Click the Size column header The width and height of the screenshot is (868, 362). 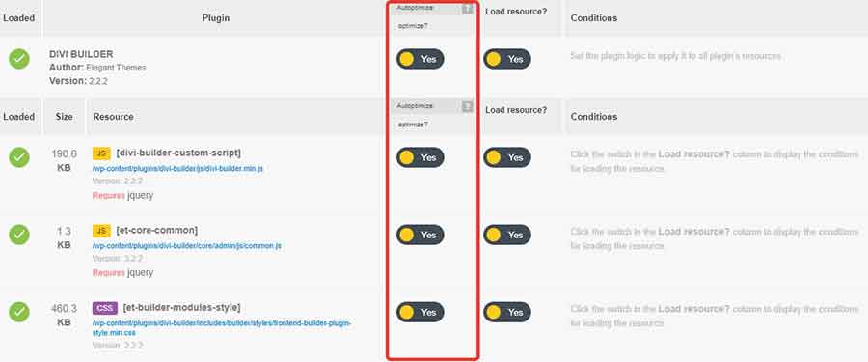65,117
